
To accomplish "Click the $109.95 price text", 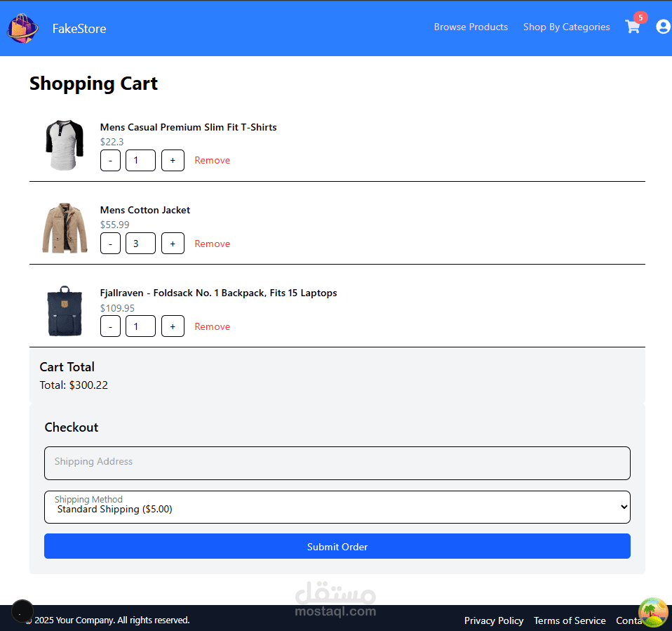I will pyautogui.click(x=117, y=308).
